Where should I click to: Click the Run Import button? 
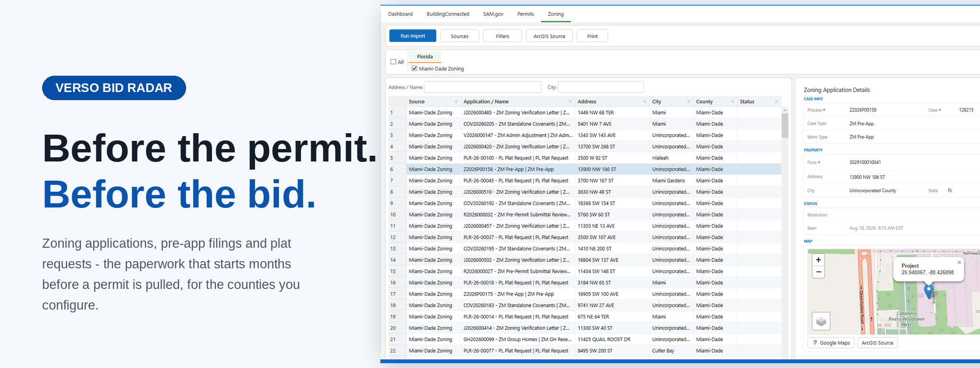click(412, 36)
